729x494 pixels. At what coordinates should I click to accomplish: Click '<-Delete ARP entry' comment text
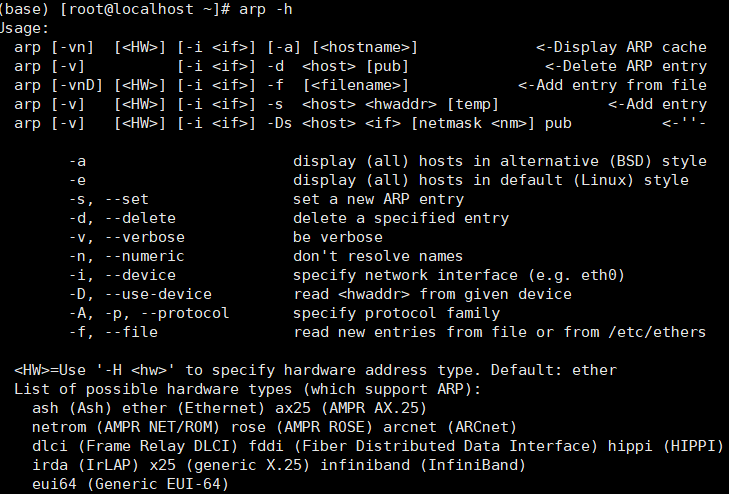pyautogui.click(x=626, y=66)
